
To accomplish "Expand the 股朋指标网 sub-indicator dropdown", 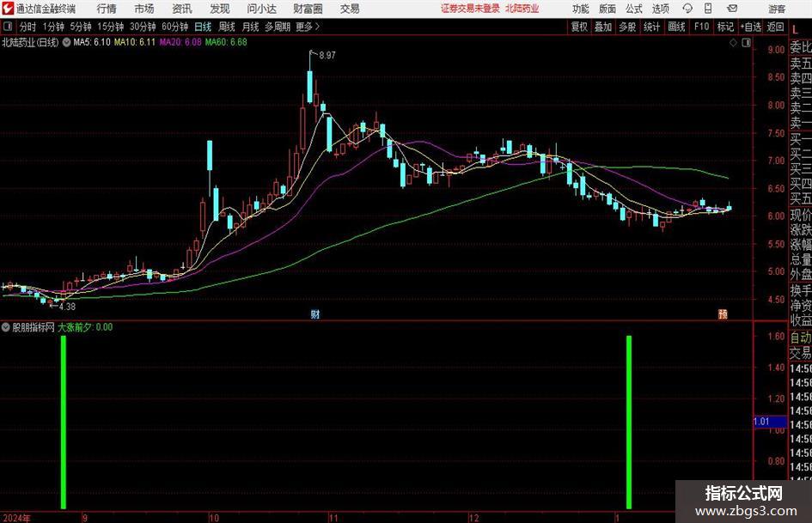I will [x=6, y=327].
